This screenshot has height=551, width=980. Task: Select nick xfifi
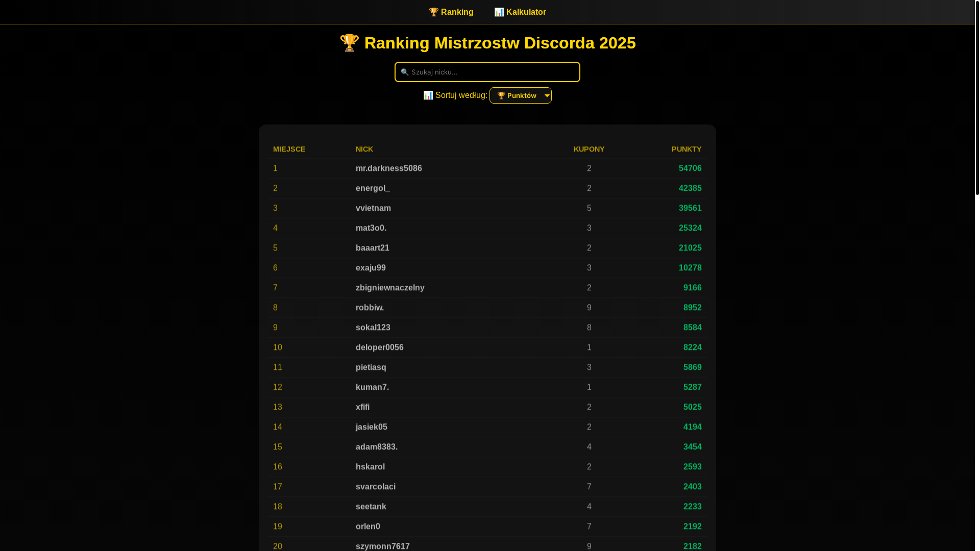pyautogui.click(x=363, y=407)
